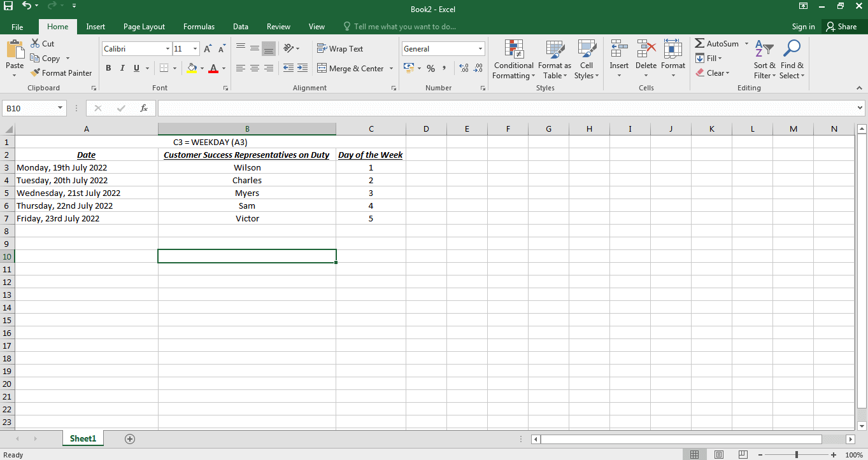
Task: Click Insert Function fx icon
Action: pyautogui.click(x=144, y=108)
